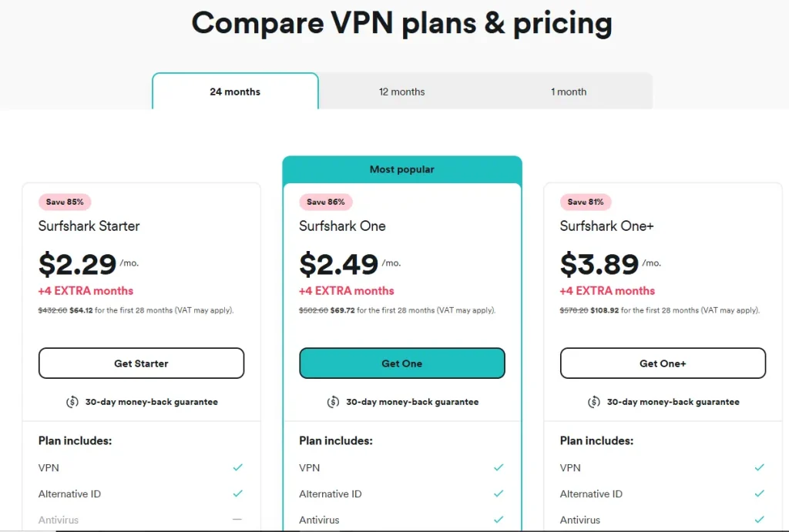Click the Save 85% badge

[65, 202]
